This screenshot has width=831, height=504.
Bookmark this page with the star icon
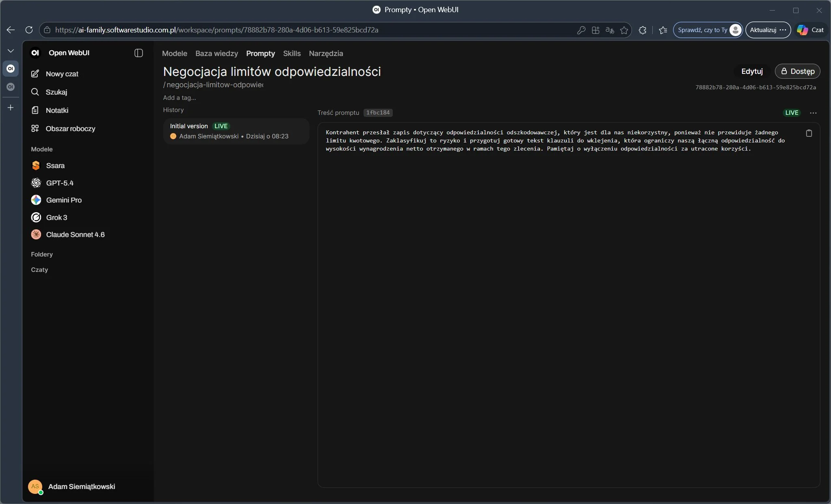[x=624, y=30]
